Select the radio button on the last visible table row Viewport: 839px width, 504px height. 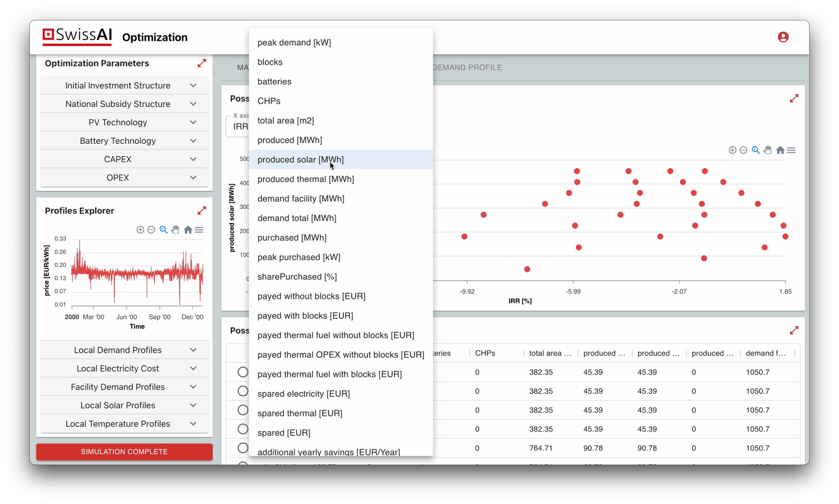[x=243, y=448]
